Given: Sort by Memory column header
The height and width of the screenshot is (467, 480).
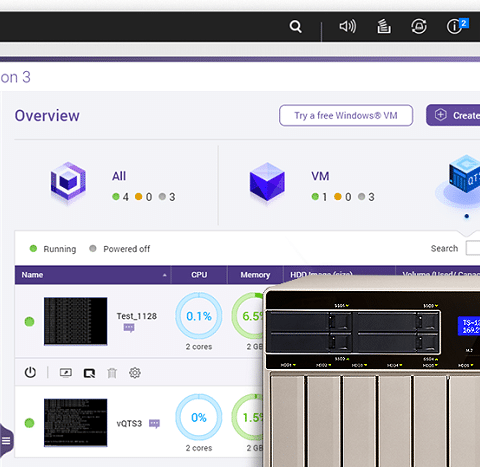Looking at the screenshot, I should pyautogui.click(x=255, y=275).
